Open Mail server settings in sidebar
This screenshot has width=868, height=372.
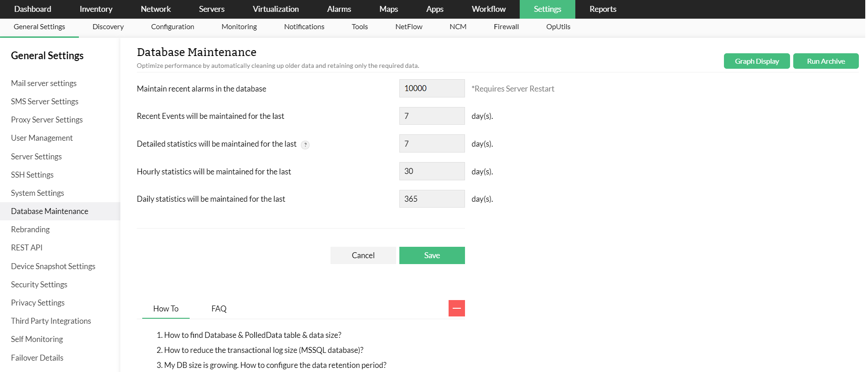44,83
